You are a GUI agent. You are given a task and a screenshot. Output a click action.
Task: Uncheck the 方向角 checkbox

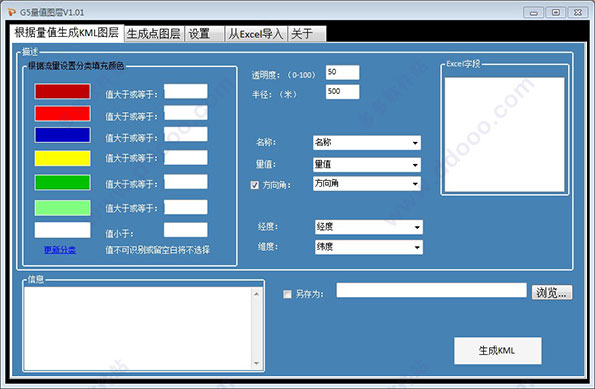tap(255, 185)
